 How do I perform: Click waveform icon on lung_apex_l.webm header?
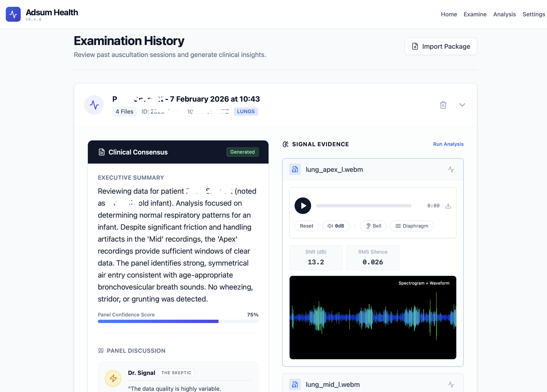(x=451, y=169)
